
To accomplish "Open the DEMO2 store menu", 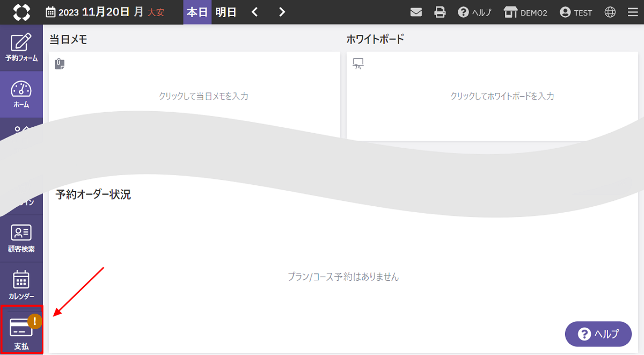I will click(525, 12).
